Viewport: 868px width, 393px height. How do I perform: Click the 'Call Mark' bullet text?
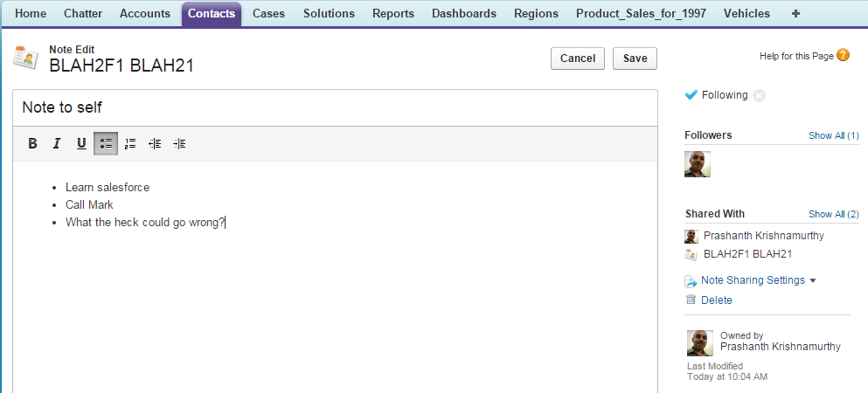[x=89, y=204]
